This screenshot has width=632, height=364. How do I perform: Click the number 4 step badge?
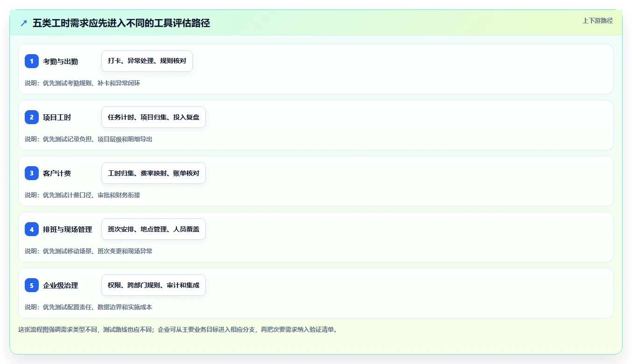(32, 229)
